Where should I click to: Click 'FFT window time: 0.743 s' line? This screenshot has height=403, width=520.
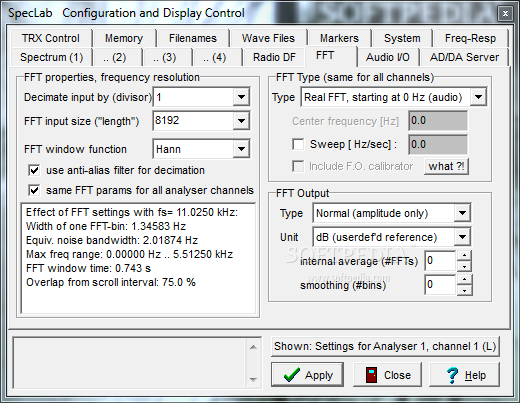click(x=88, y=268)
